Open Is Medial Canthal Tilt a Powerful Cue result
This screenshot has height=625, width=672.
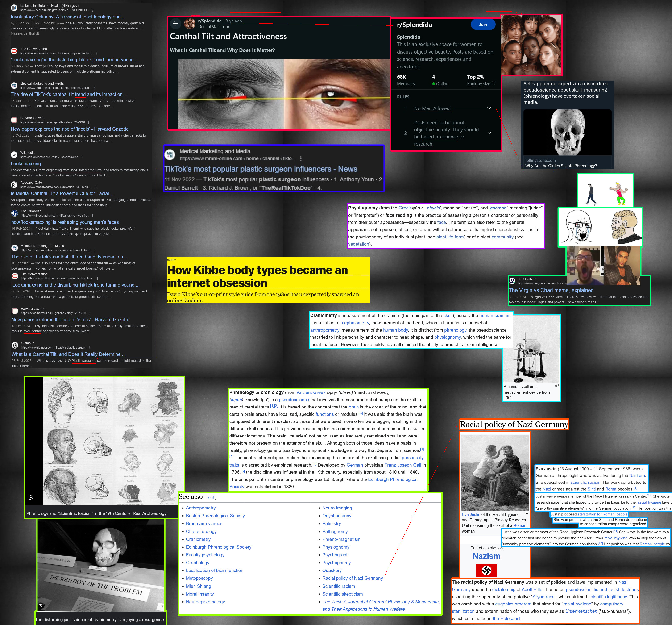pyautogui.click(x=62, y=193)
